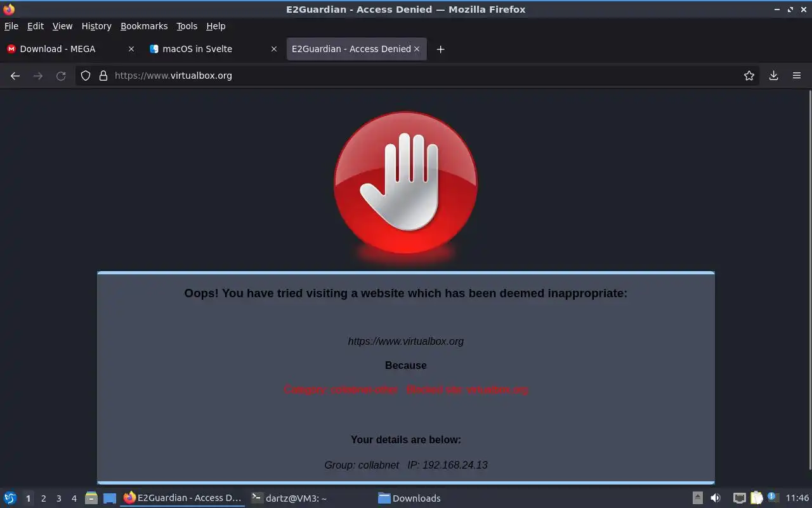Click the show desktop icon in taskbar
812x508 pixels.
pos(110,498)
